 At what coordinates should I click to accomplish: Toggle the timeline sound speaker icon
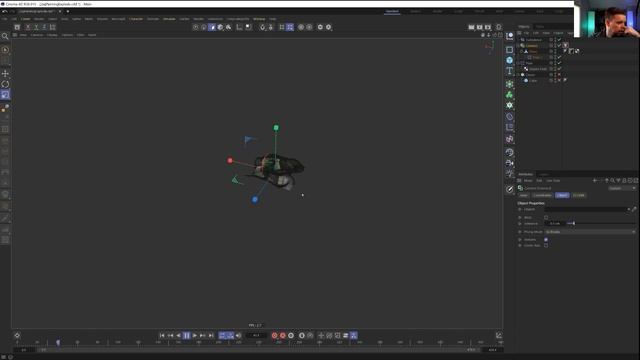(239, 336)
